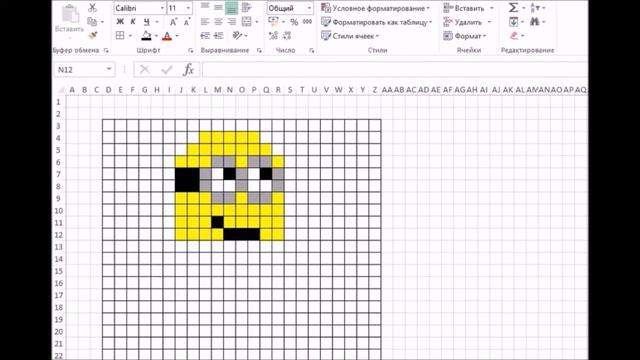
Task: Decrease decimal places icon
Action: (287, 36)
